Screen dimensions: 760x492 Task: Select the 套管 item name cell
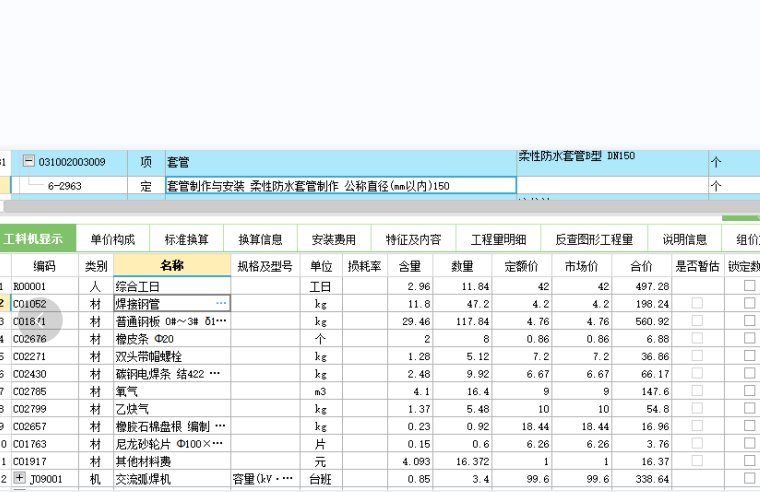click(341, 162)
